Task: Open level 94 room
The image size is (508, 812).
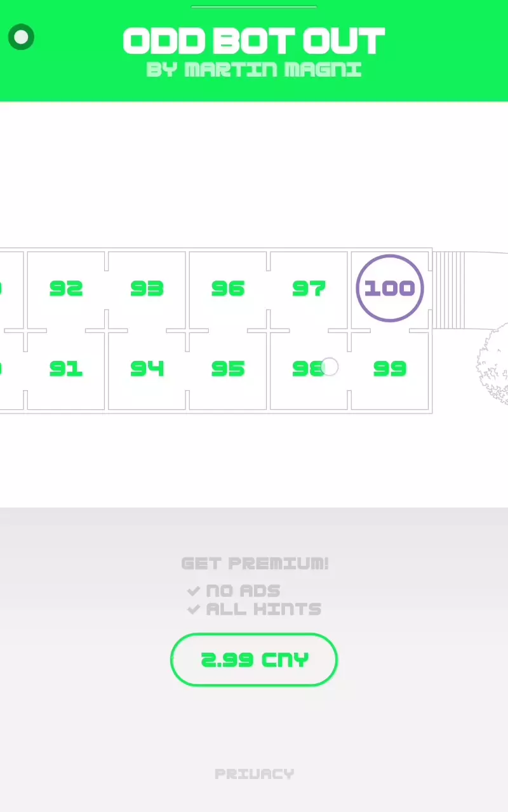Action: 147,369
